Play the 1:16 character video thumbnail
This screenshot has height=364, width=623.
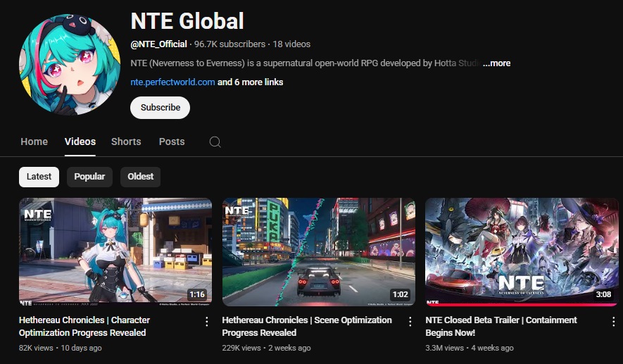tap(115, 252)
